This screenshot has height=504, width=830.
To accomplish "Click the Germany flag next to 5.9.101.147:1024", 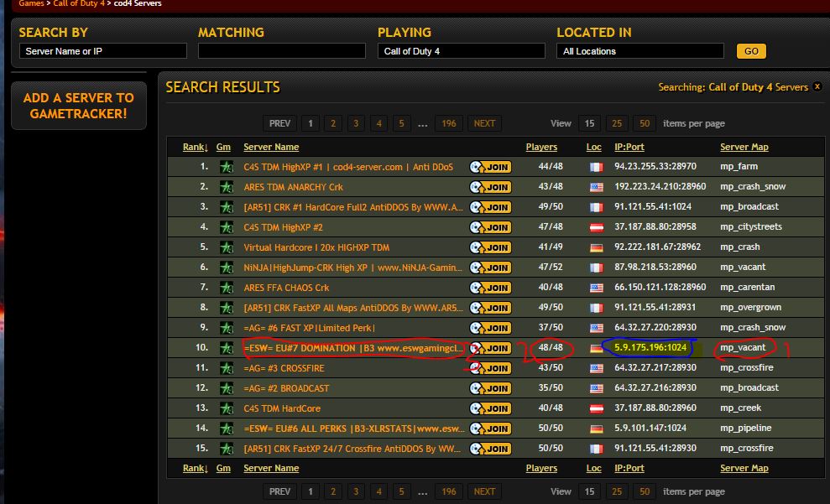I will click(596, 429).
